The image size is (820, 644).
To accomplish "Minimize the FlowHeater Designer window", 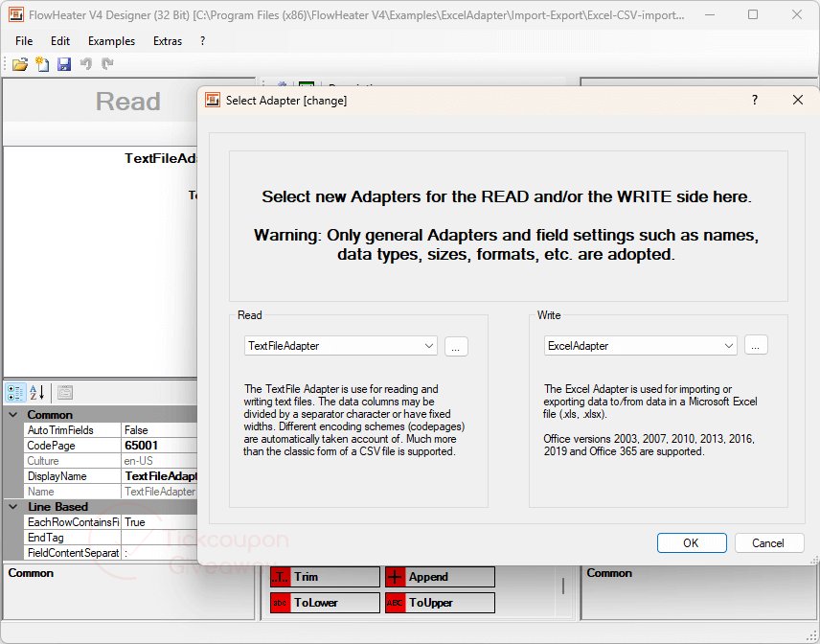I will pyautogui.click(x=710, y=14).
